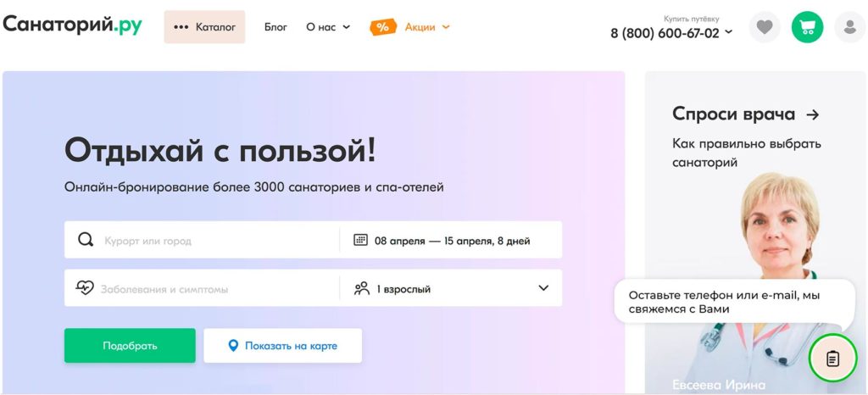
Task: Open the user profile icon
Action: coord(849,27)
